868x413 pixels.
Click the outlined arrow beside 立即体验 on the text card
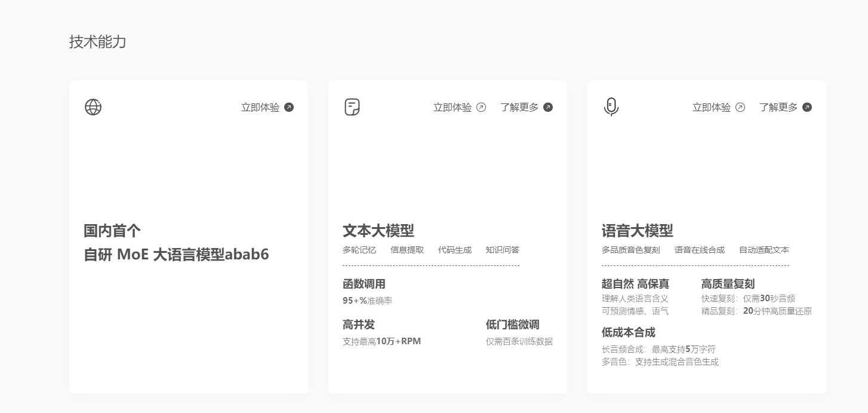[x=481, y=108]
